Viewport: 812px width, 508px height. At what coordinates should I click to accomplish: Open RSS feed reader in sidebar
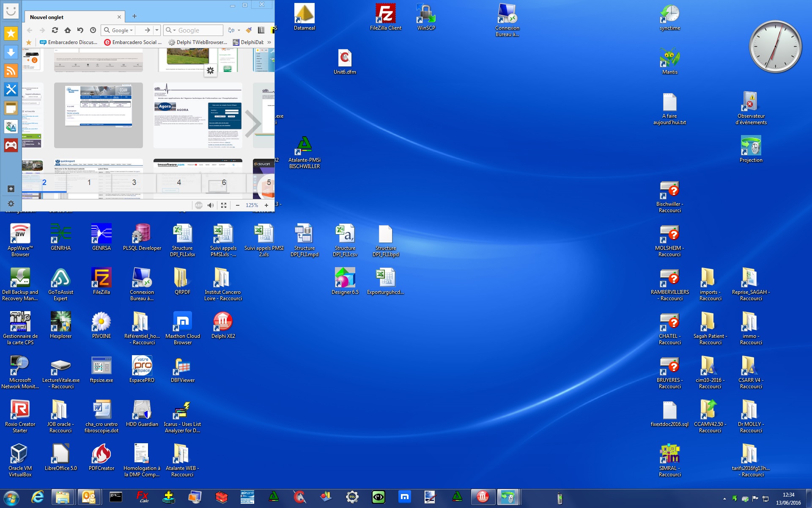coord(11,71)
